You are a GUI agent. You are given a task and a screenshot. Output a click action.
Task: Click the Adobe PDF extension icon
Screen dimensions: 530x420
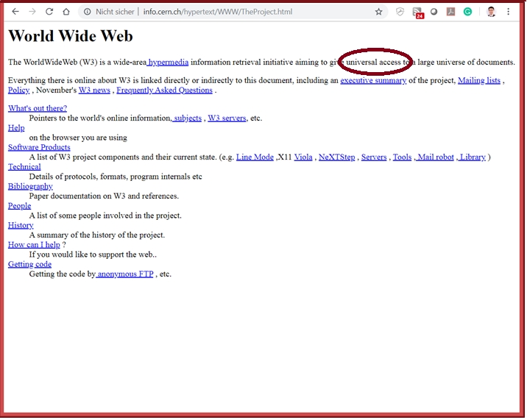451,12
